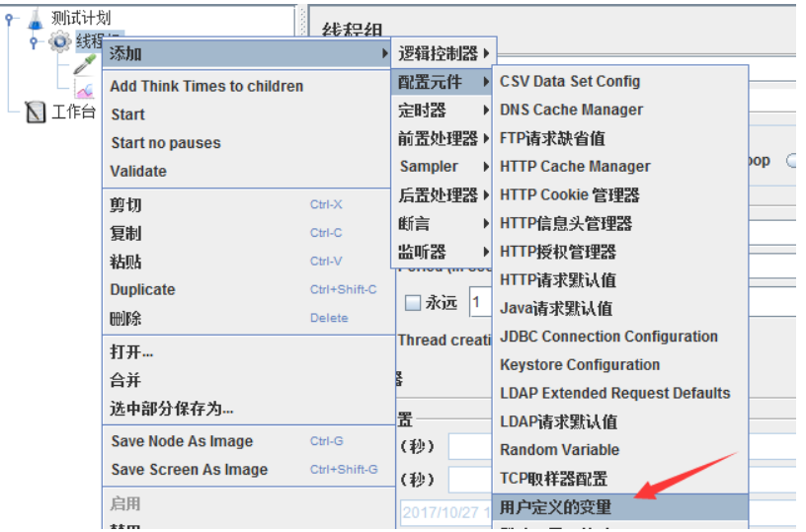Image resolution: width=806 pixels, height=532 pixels.
Task: Click the second (秒) input field
Action: [470, 480]
